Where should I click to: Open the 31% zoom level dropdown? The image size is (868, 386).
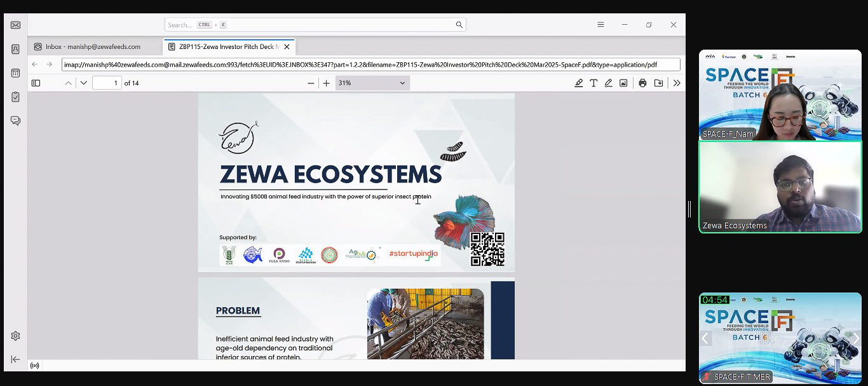click(x=372, y=83)
